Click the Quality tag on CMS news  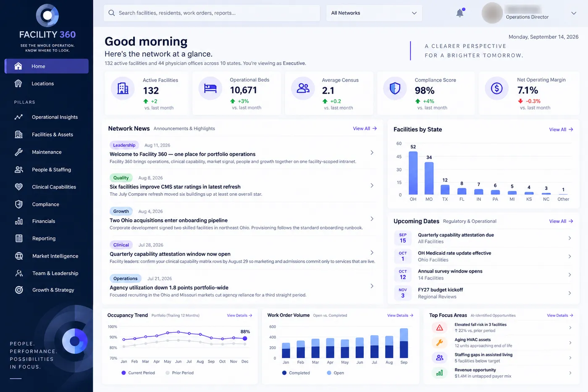[x=121, y=178]
